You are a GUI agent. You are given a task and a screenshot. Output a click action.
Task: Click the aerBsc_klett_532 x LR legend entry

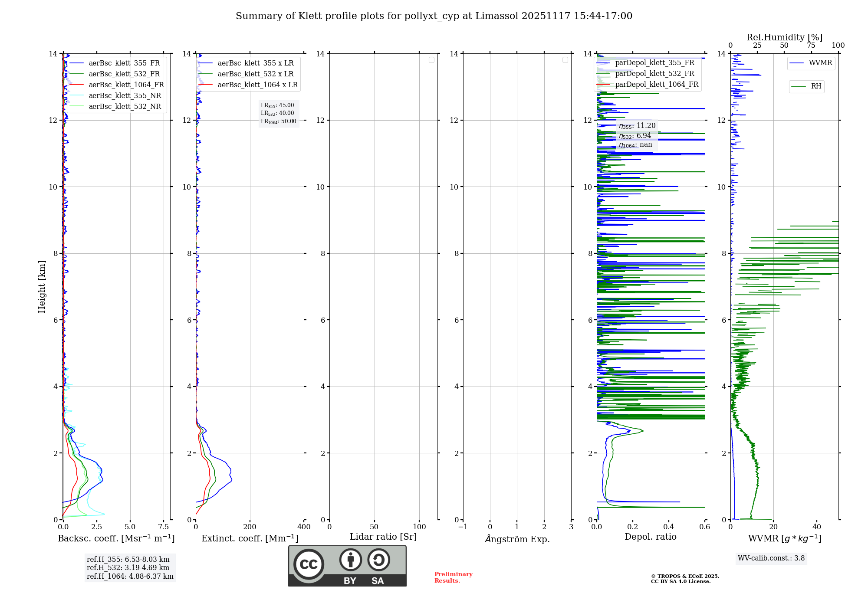coord(255,74)
